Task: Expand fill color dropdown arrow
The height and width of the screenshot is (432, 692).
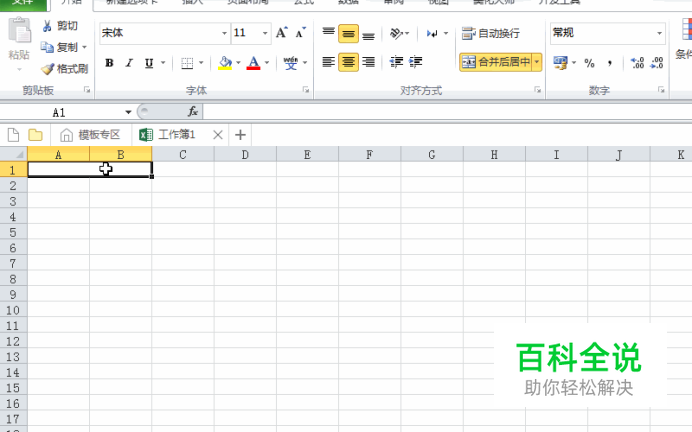Action: (238, 63)
